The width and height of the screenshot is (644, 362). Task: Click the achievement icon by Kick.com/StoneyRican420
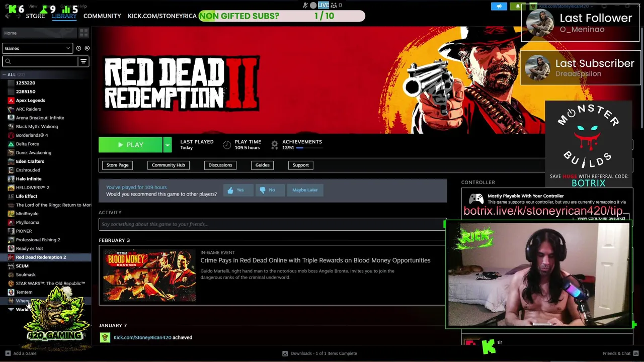tap(105, 338)
